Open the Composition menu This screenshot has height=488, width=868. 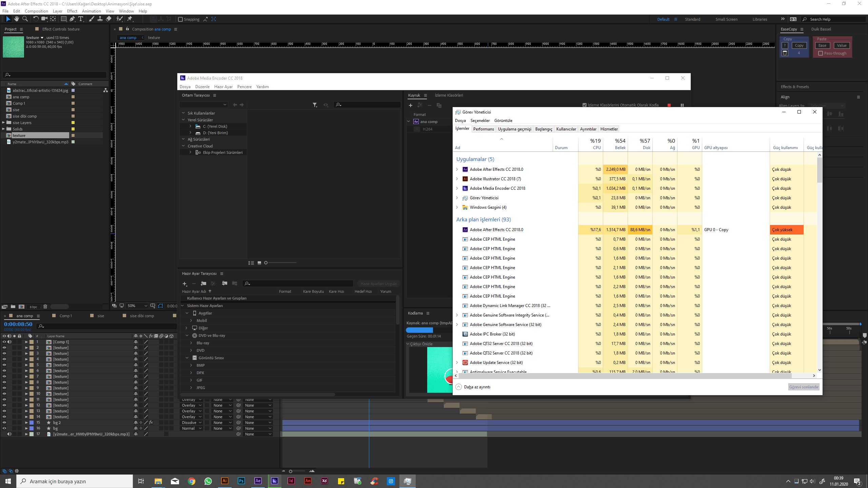[36, 11]
